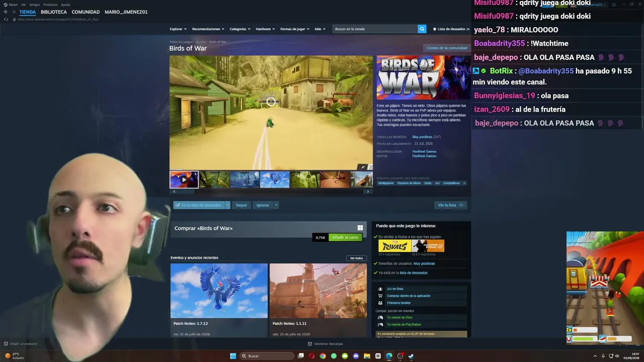Open the MARIO_JIMENEZ01 profile tab
Screen dimensions: 644x362
(126, 12)
